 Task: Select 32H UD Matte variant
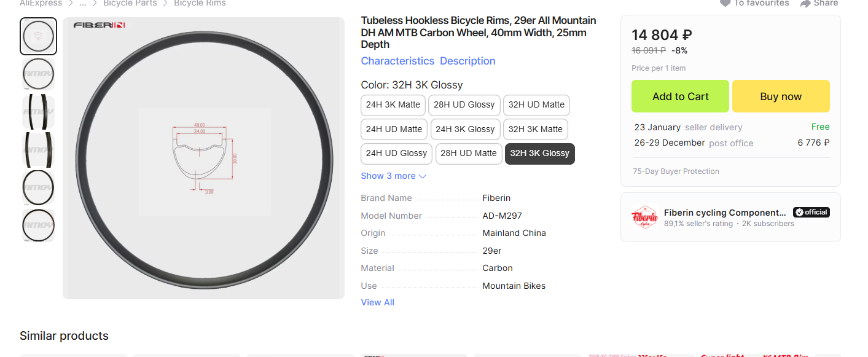[536, 105]
